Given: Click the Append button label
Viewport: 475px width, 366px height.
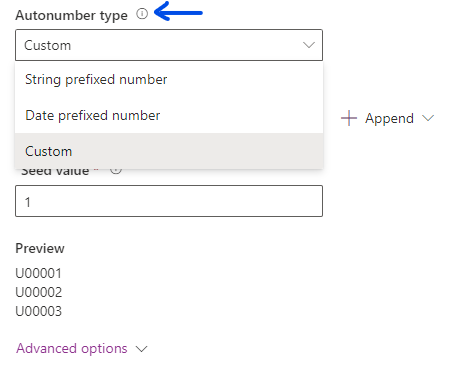Looking at the screenshot, I should [389, 118].
